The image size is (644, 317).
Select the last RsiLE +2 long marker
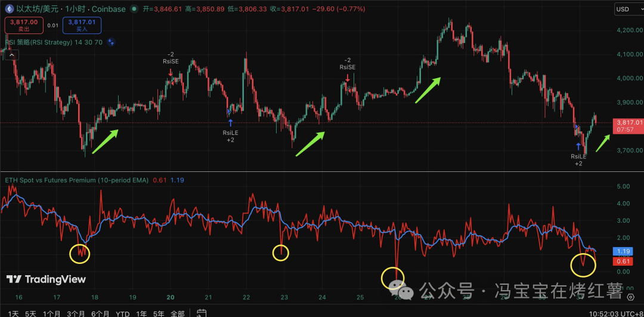[578, 154]
